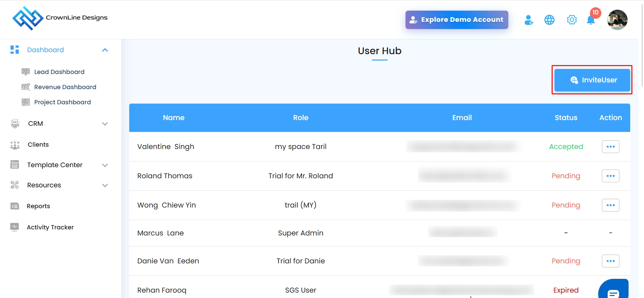The height and width of the screenshot is (298, 644).
Task: Select Project Dashboard in sidebar
Action: pos(62,102)
